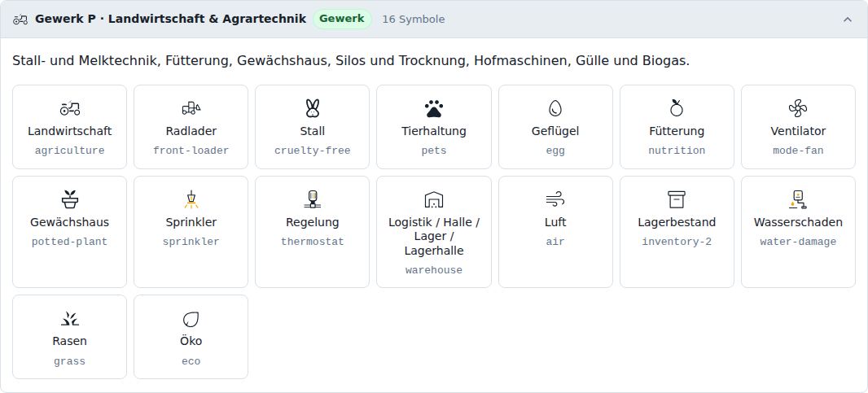Click the 'Logistik / Halle / Lager / Lagerhalle' name
This screenshot has height=393, width=868.
434,236
